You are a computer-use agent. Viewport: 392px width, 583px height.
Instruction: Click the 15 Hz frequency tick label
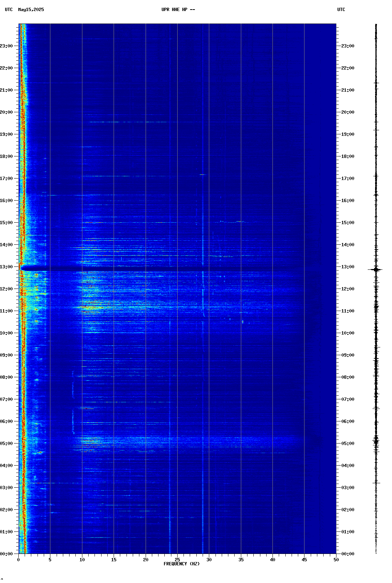114,560
